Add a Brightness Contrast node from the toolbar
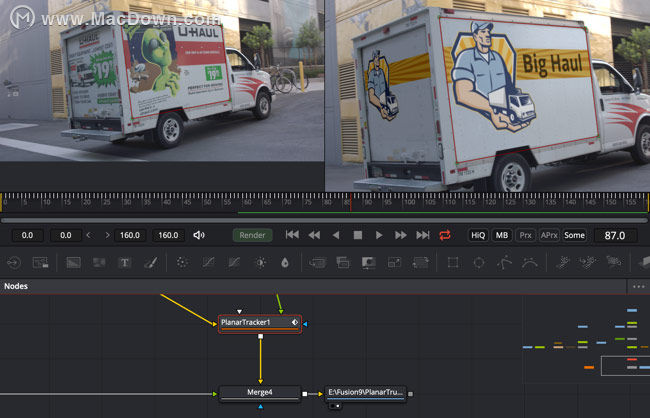650x418 pixels. pos(260,262)
